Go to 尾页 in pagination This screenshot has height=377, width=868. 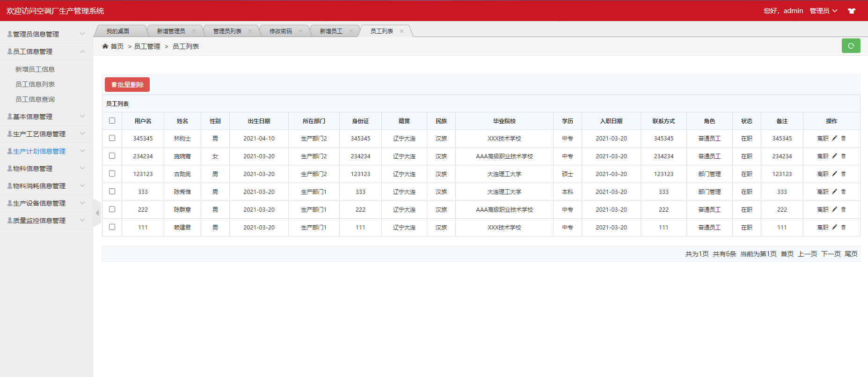[x=851, y=254]
